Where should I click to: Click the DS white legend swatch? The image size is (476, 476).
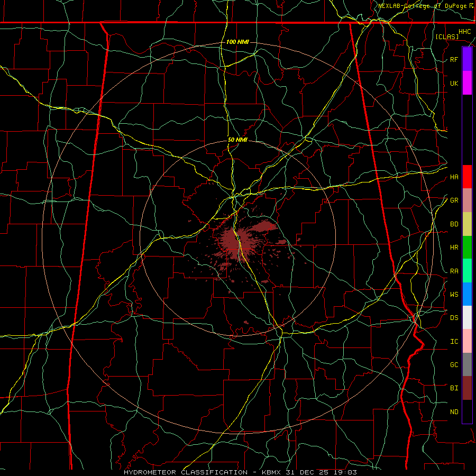click(x=467, y=317)
